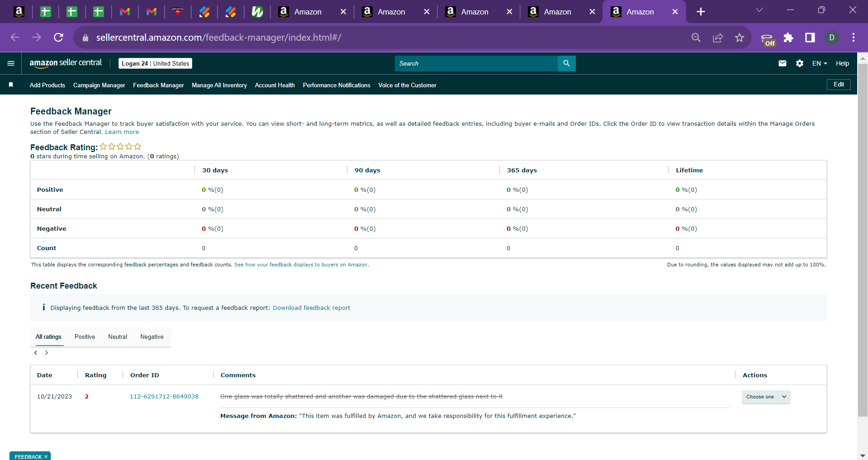Open order 112-6291712-8649038
This screenshot has width=868, height=460.
[x=164, y=397]
